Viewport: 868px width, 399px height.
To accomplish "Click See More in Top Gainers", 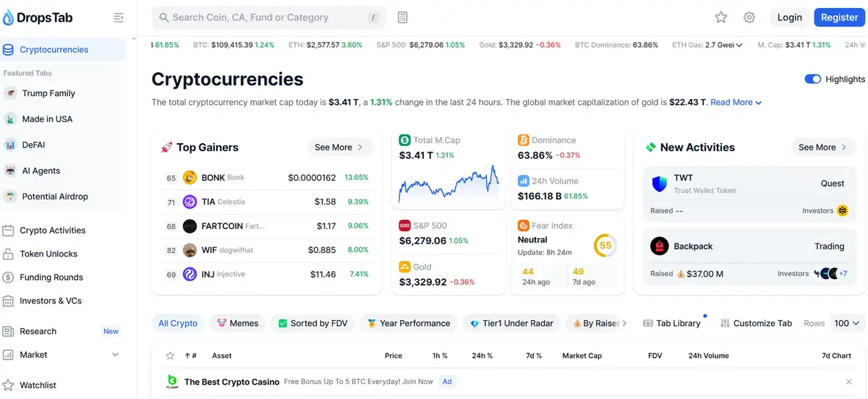I will click(339, 147).
